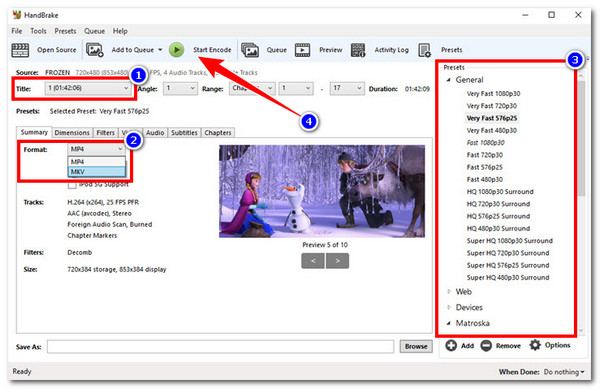Select HQ 1080p30 Surround preset
This screenshot has height=389, width=600.
(500, 192)
